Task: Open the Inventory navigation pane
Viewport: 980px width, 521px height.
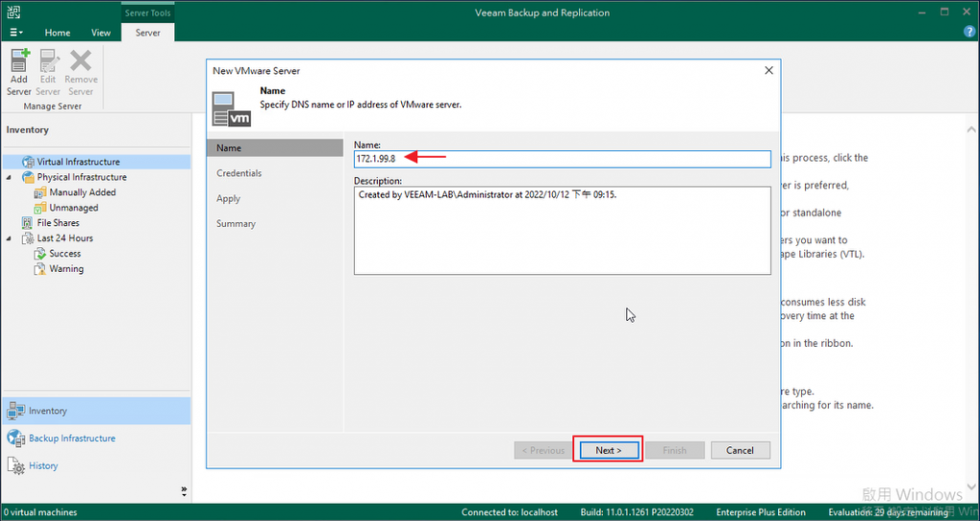Action: [x=97, y=411]
